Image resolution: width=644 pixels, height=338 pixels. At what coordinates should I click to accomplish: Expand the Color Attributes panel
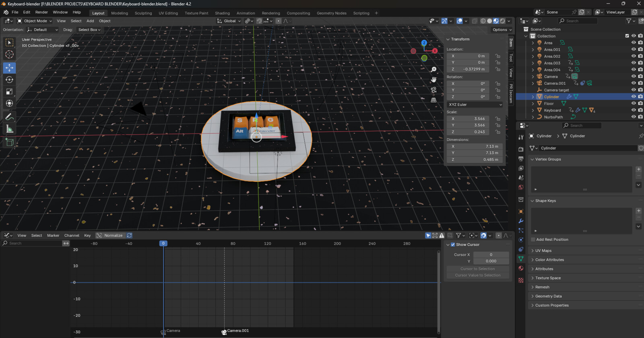click(549, 260)
